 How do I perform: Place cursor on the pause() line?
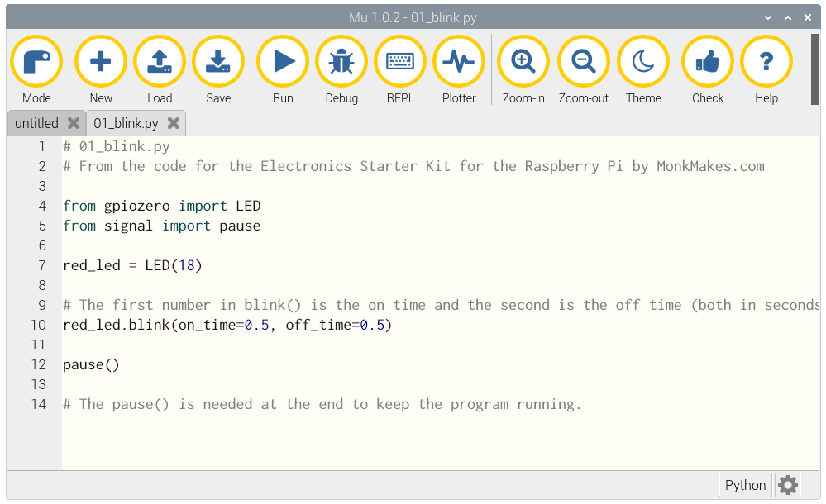click(x=92, y=364)
